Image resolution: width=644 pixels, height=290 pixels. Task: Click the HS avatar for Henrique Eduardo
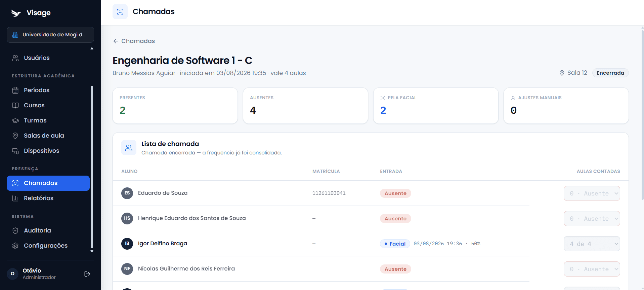(127, 218)
